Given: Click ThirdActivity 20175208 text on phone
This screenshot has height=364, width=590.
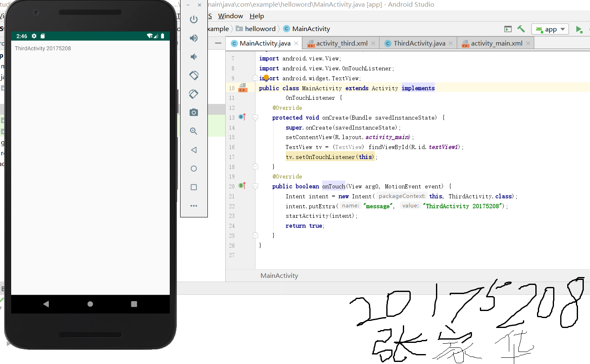Looking at the screenshot, I should click(x=43, y=48).
